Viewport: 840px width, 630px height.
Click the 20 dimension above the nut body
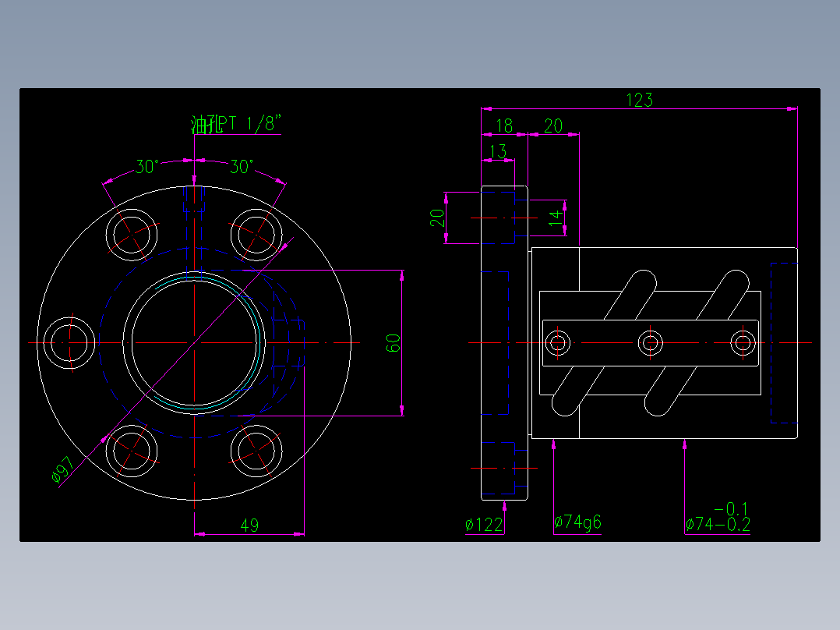coord(553,126)
